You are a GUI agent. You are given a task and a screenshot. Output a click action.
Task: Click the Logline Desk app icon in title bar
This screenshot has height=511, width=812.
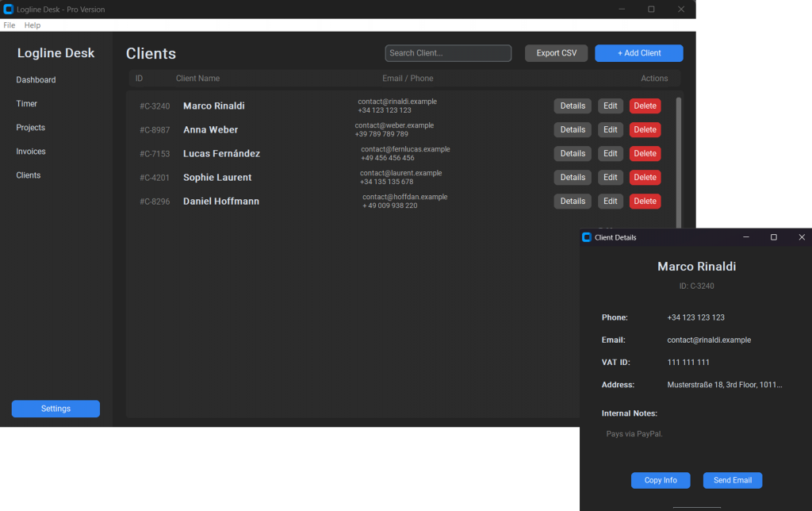click(x=9, y=10)
